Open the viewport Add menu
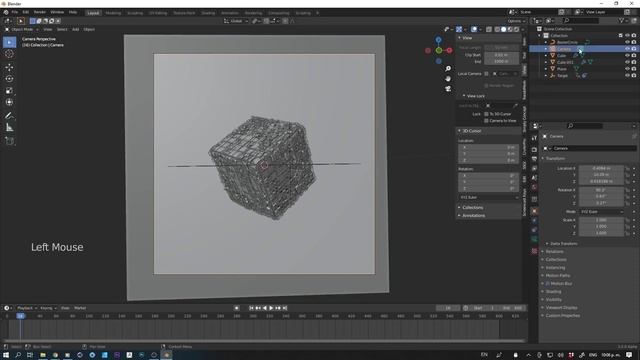This screenshot has width=640, height=360. point(76,29)
